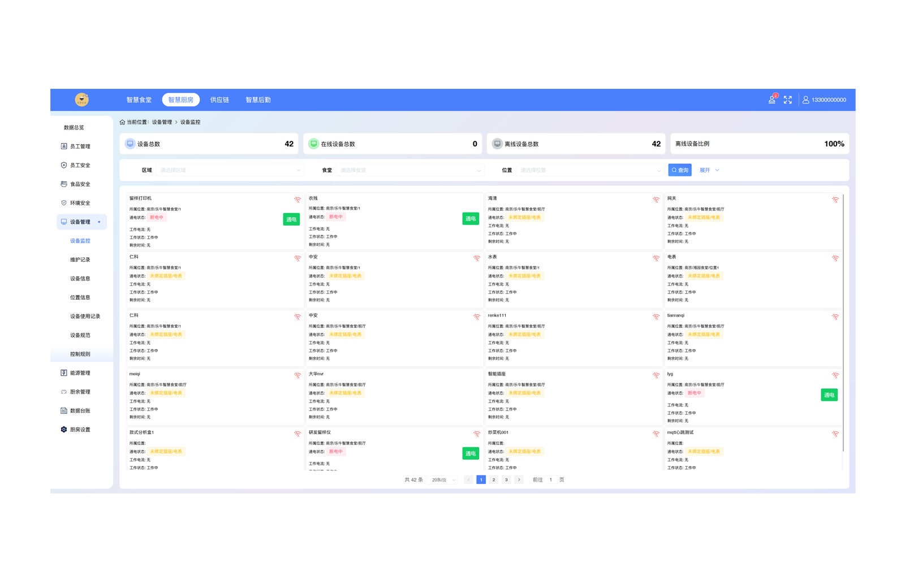The width and height of the screenshot is (905, 588).
Task: Switch to 智慧厨房 tab
Action: (x=181, y=100)
